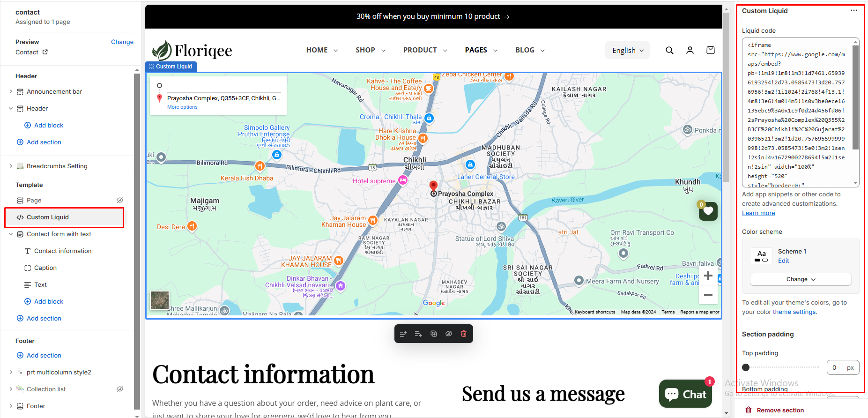Open the shopping cart icon
This screenshot has height=418, width=868.
click(x=711, y=50)
